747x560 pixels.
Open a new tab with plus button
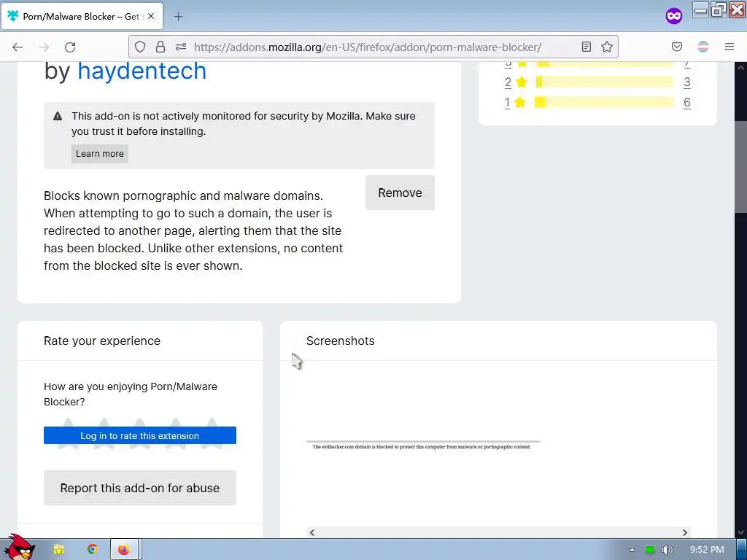click(x=178, y=17)
